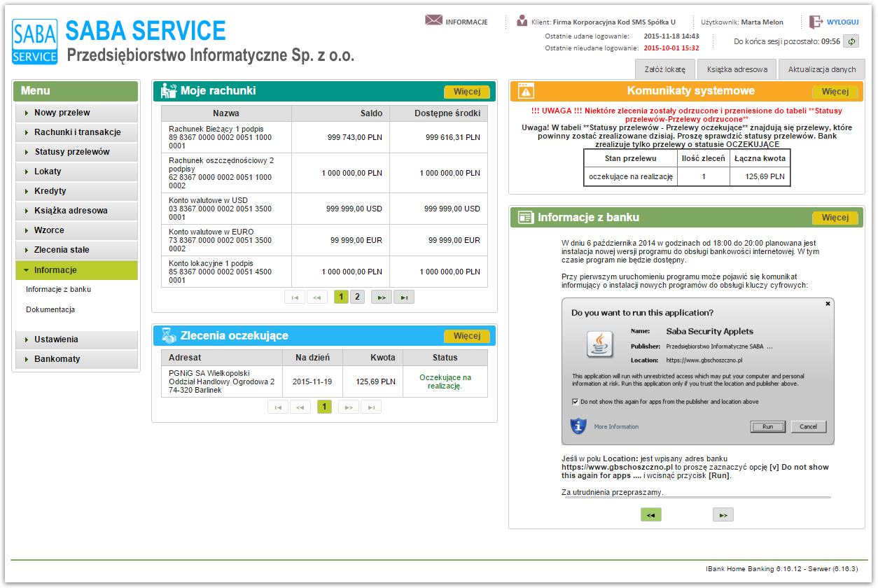The width and height of the screenshot is (878, 588).
Task: Select page 1 of Moje rachunki
Action: click(x=340, y=297)
